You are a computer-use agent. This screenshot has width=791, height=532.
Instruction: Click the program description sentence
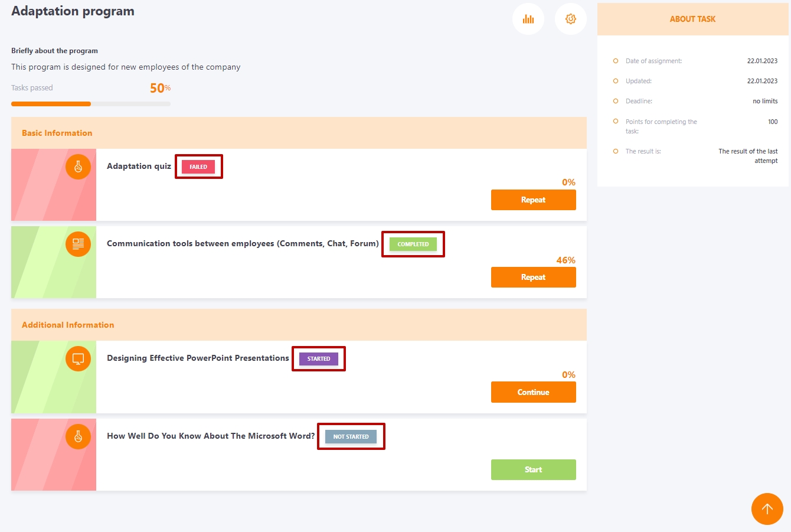pyautogui.click(x=126, y=67)
